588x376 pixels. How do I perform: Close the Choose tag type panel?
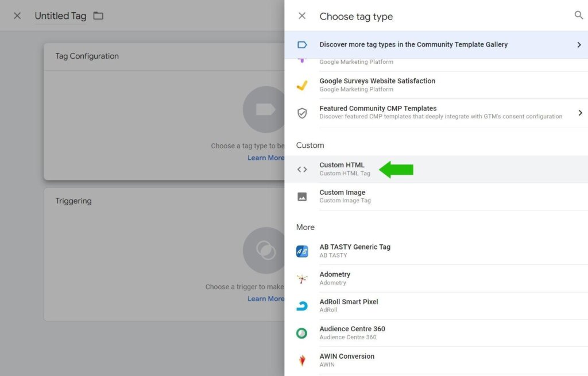click(x=302, y=16)
